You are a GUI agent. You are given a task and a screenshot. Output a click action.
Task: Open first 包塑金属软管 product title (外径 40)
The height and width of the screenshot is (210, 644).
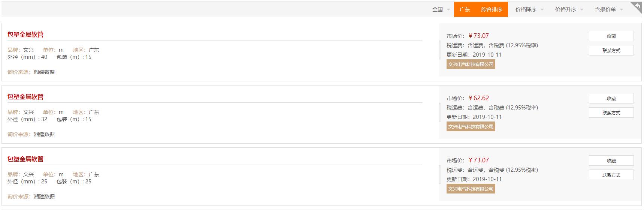click(25, 34)
